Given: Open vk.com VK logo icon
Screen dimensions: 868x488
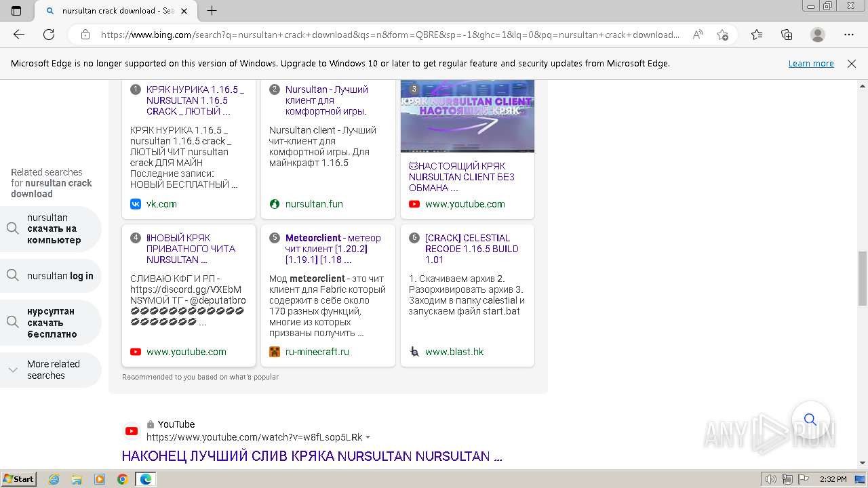Looking at the screenshot, I should [136, 204].
